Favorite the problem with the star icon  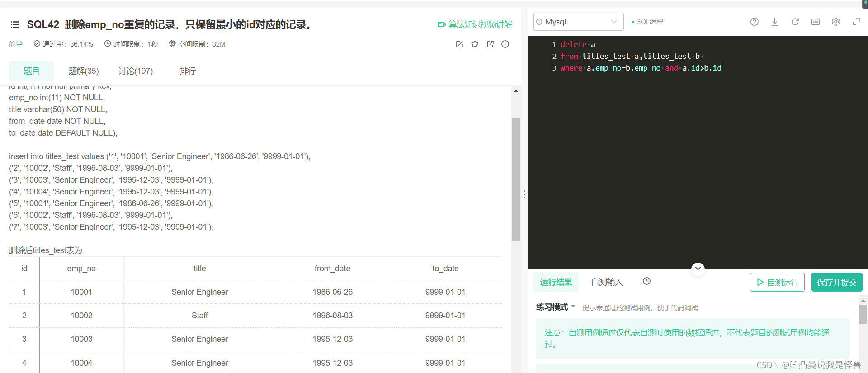(475, 44)
